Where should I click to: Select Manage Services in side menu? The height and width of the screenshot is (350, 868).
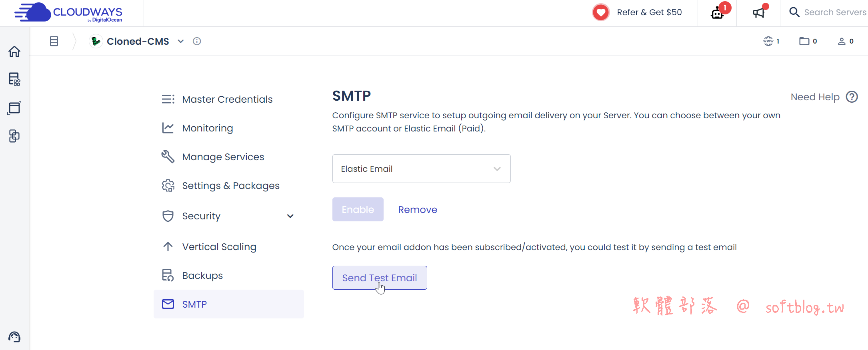pyautogui.click(x=223, y=157)
